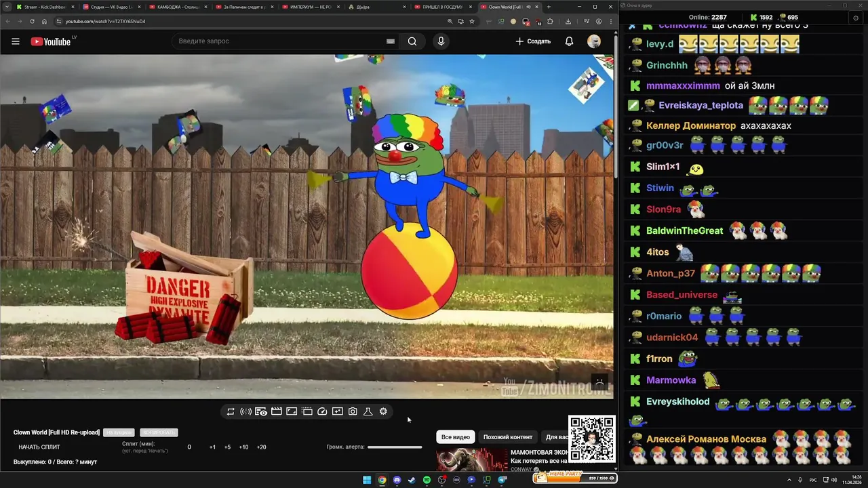
Task: Click the playback speed gauge icon
Action: [322, 411]
